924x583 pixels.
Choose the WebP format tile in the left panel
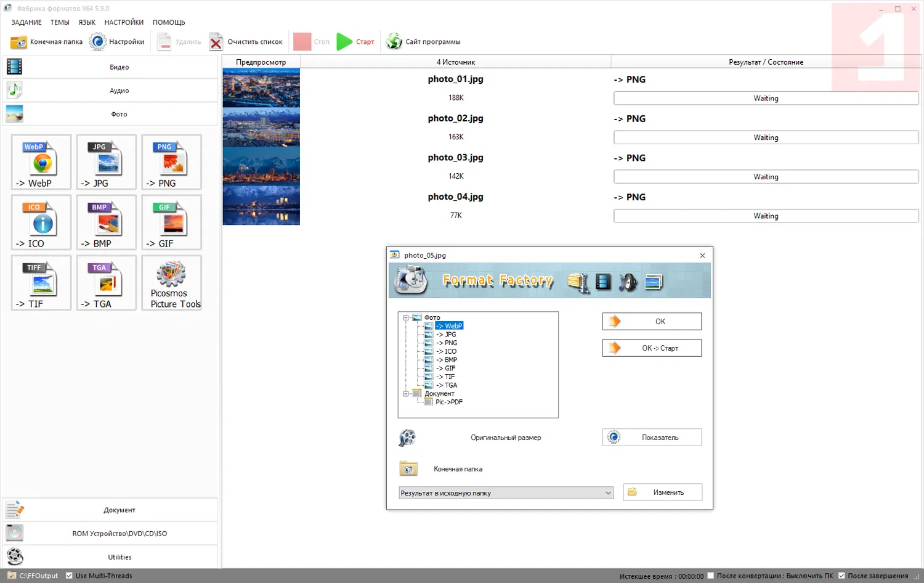[x=41, y=162]
